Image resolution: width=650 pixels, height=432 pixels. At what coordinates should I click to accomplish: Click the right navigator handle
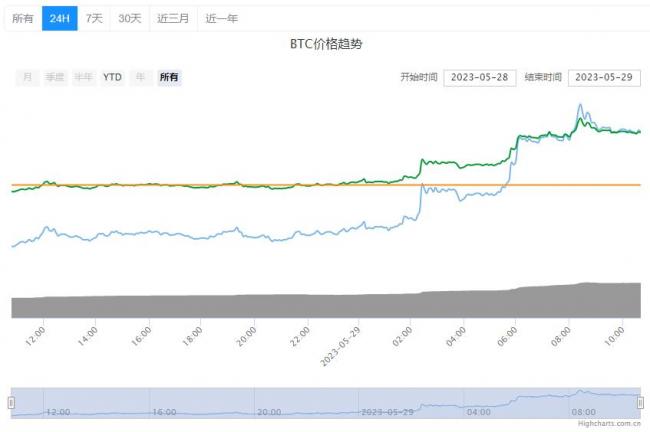click(640, 402)
